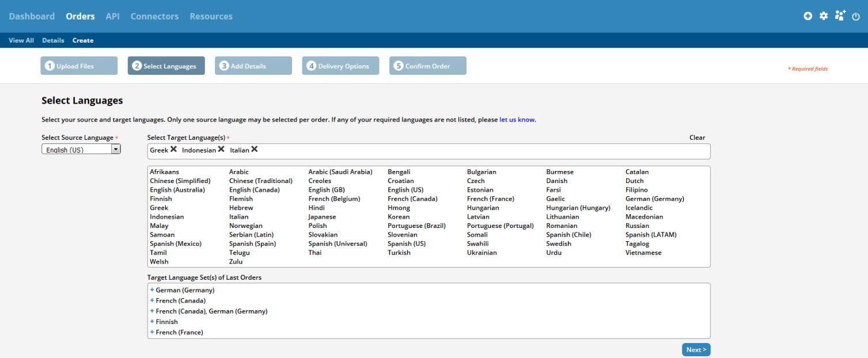Open the Select Source Language dropdown

click(116, 150)
